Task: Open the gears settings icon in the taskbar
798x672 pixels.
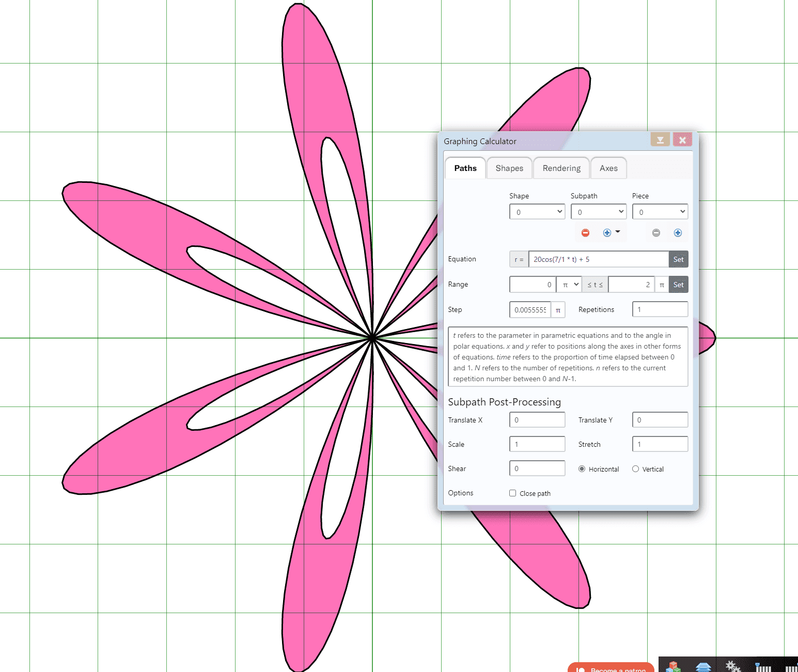Action: pyautogui.click(x=732, y=666)
